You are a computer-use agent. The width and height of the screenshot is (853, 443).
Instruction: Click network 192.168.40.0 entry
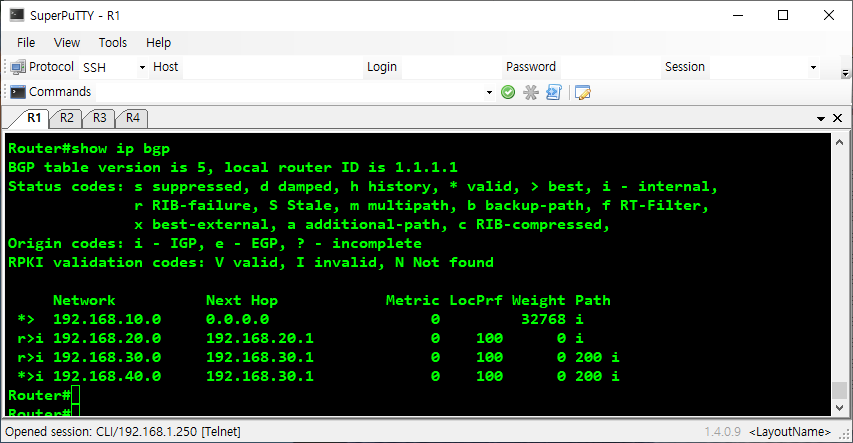click(107, 376)
